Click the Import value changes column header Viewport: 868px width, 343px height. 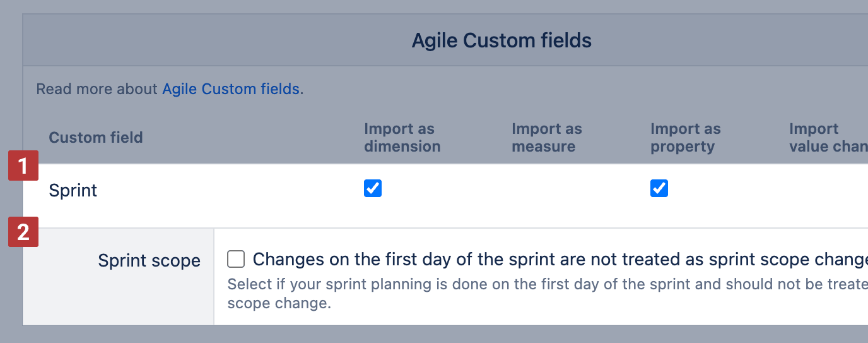click(x=826, y=138)
